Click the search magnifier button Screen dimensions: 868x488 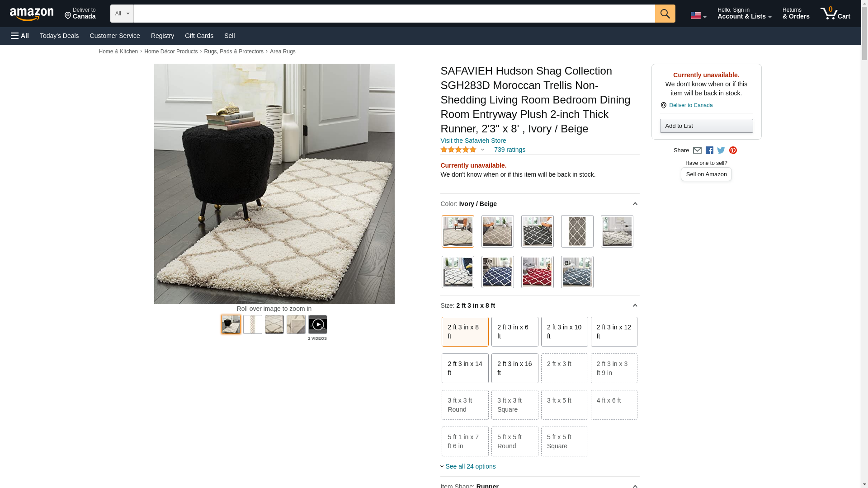point(665,14)
